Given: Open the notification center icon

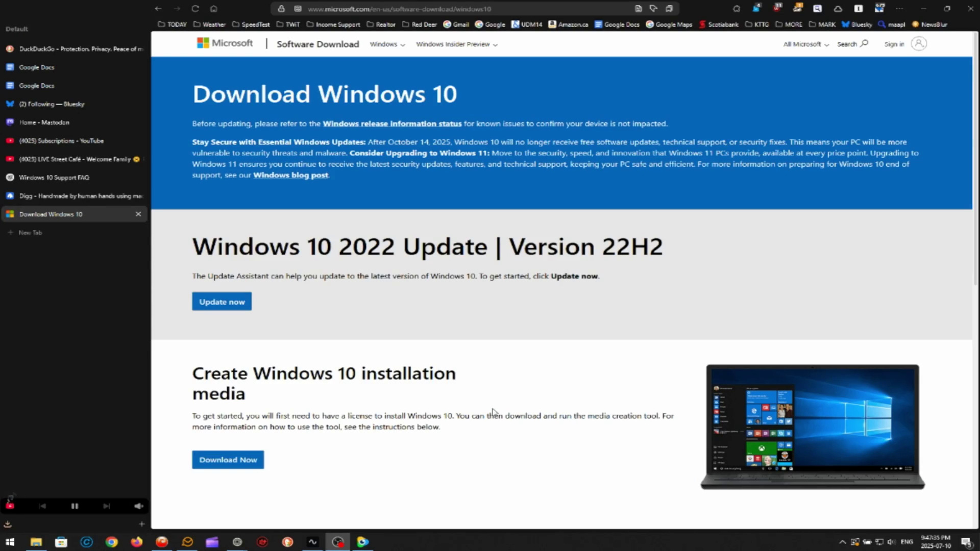Looking at the screenshot, I should point(966,542).
